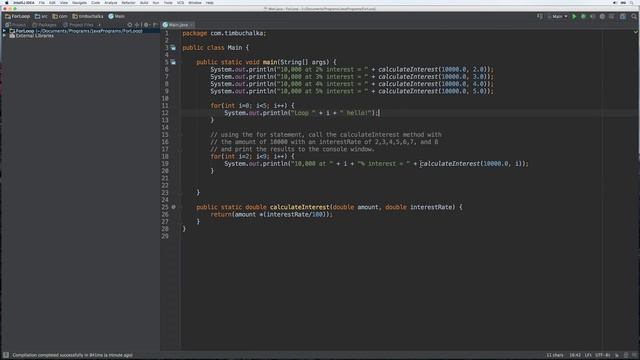
Task: Click the lock read-only icon in status bar
Action: (617, 355)
